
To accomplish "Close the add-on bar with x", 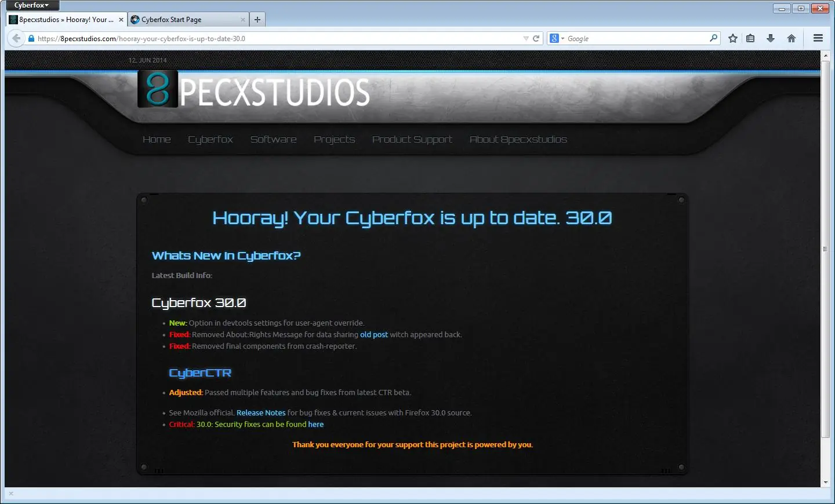I will 11,494.
